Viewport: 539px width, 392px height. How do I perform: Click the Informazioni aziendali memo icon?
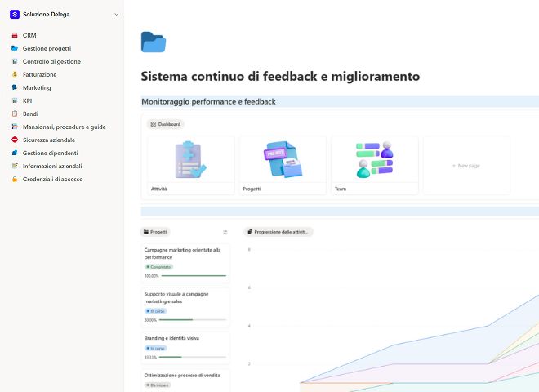15,166
